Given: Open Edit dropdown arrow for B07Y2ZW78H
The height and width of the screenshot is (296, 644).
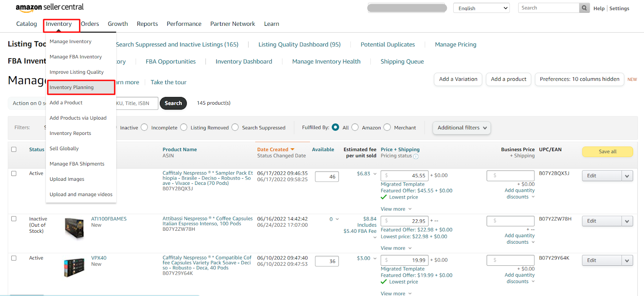Looking at the screenshot, I should click(x=627, y=221).
